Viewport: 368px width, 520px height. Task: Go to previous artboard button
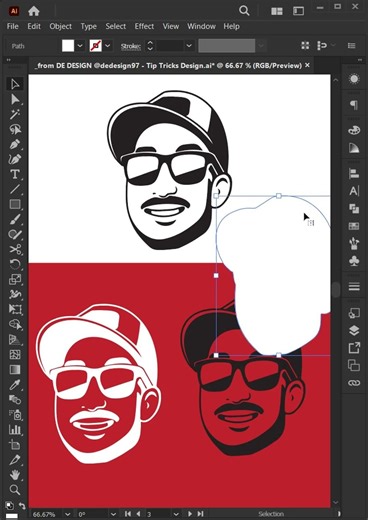click(x=138, y=514)
